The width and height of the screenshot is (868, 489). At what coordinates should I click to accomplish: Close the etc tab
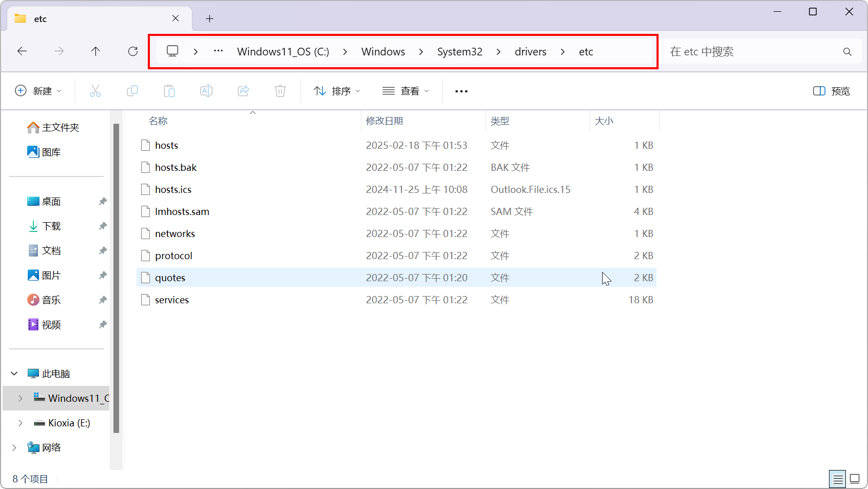[176, 18]
